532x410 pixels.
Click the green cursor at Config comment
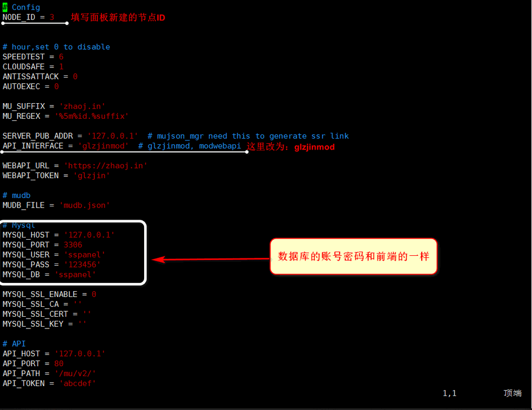(5, 7)
